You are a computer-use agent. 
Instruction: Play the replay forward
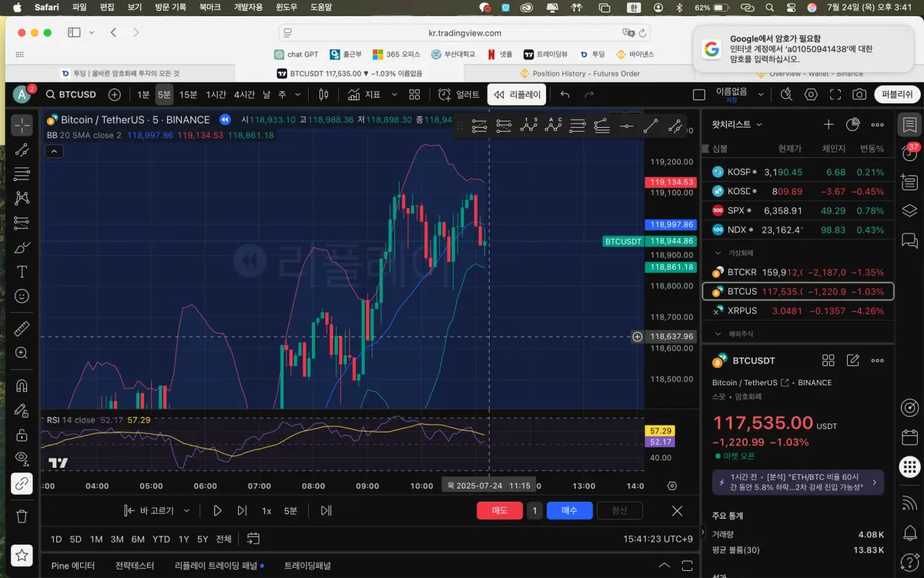217,510
